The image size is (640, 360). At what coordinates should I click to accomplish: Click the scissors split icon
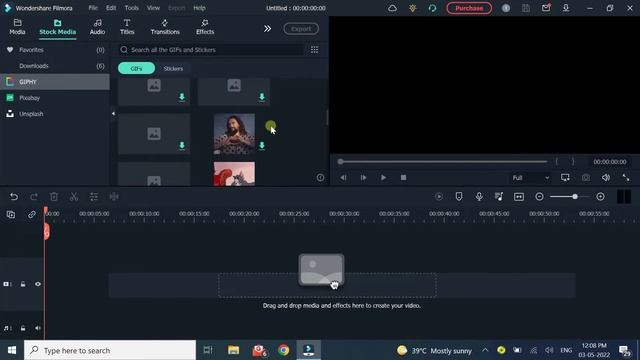(74, 197)
